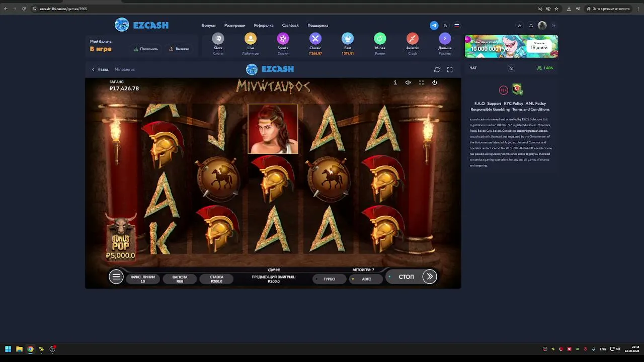Click the license verification shield badge
The height and width of the screenshot is (362, 644).
[x=517, y=89]
